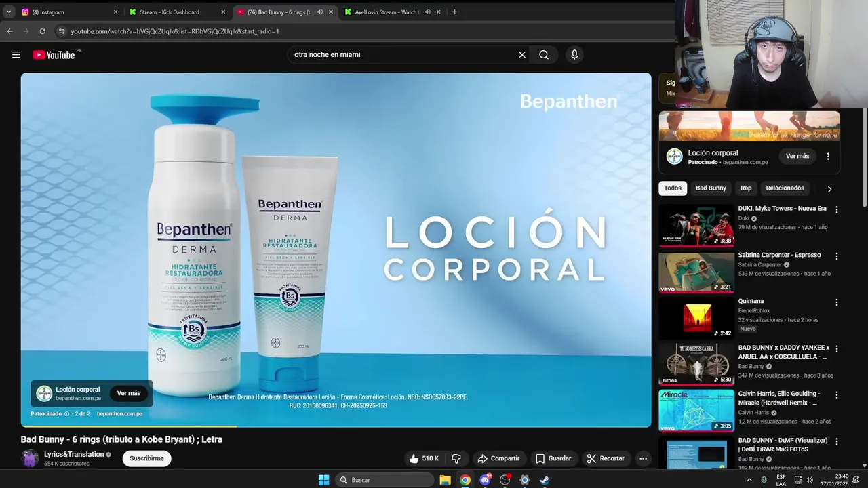Open Windows Start menu
The height and width of the screenshot is (488, 868).
(323, 480)
